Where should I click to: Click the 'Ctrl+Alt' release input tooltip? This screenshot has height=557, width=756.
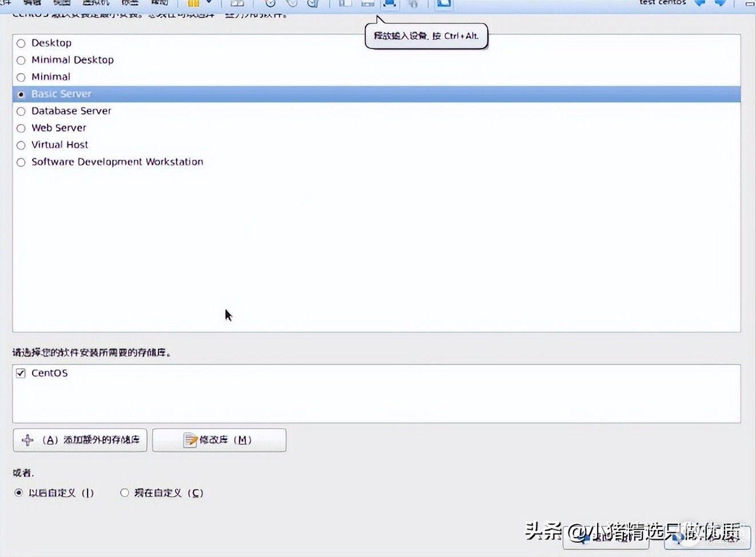tap(427, 36)
